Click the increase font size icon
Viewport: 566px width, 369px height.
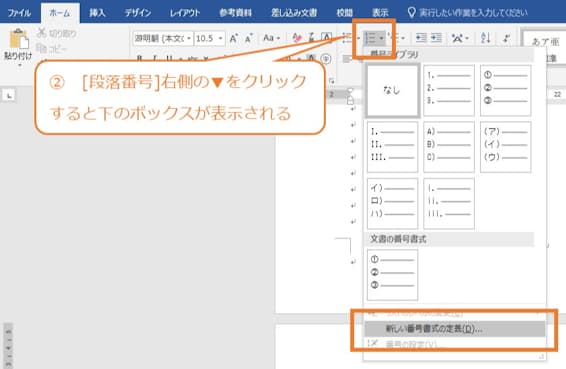coord(234,38)
